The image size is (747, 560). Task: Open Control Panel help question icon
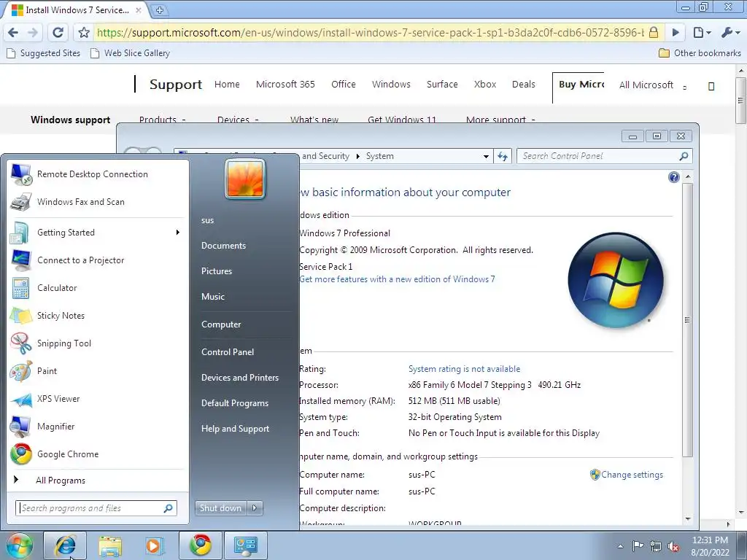coord(673,178)
